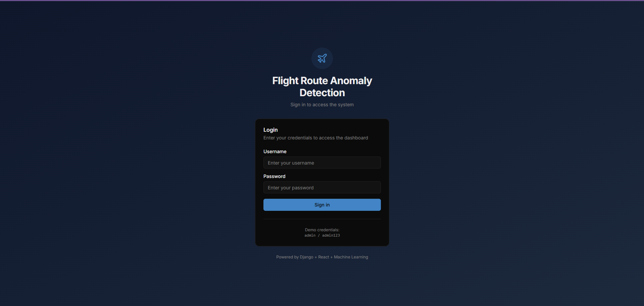Screen dimensions: 644x306
Task: Focus the 'Enter your username' input box
Action: pos(322,163)
